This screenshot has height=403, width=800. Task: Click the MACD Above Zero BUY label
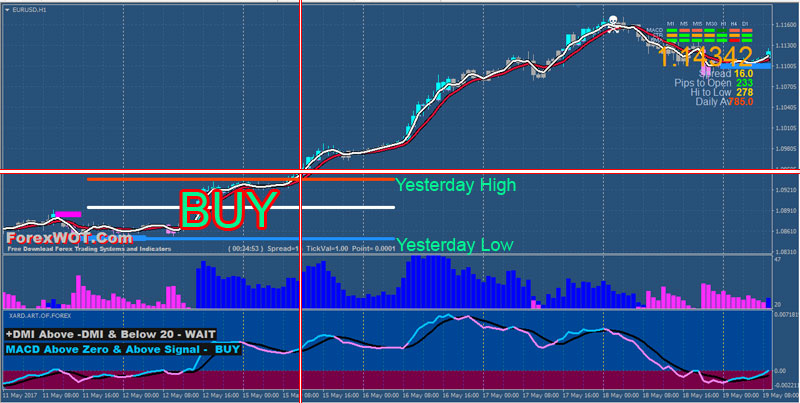coord(122,350)
